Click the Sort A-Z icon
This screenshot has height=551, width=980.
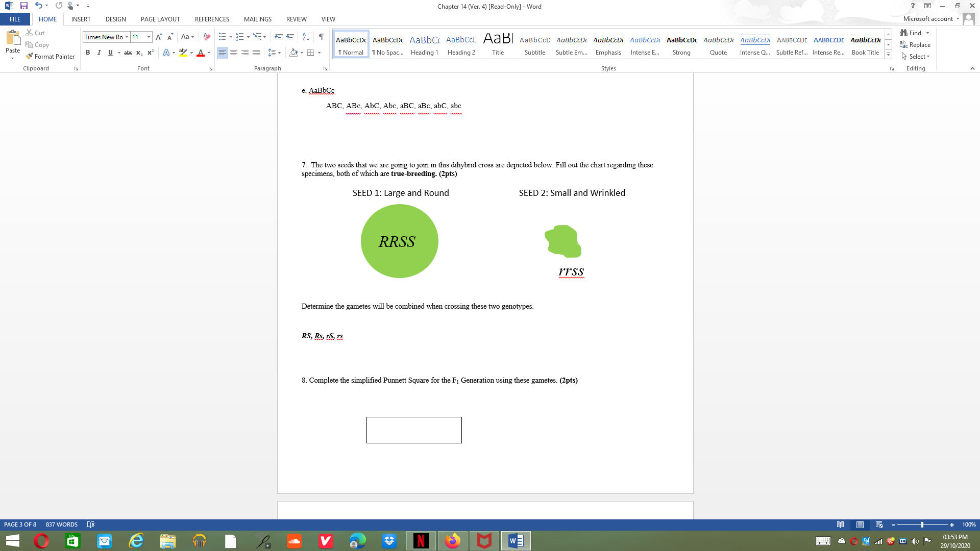coord(306,37)
